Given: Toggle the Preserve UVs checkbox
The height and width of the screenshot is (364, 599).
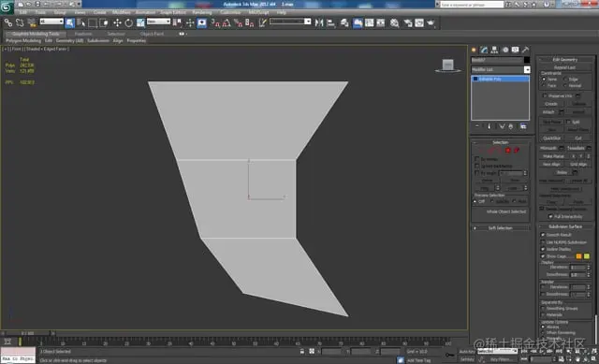Looking at the screenshot, I should (x=545, y=95).
